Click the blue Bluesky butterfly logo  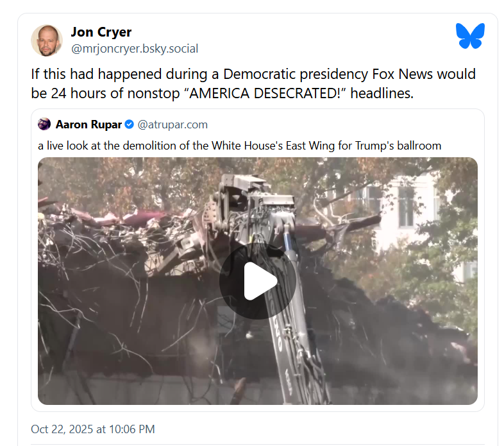click(470, 36)
